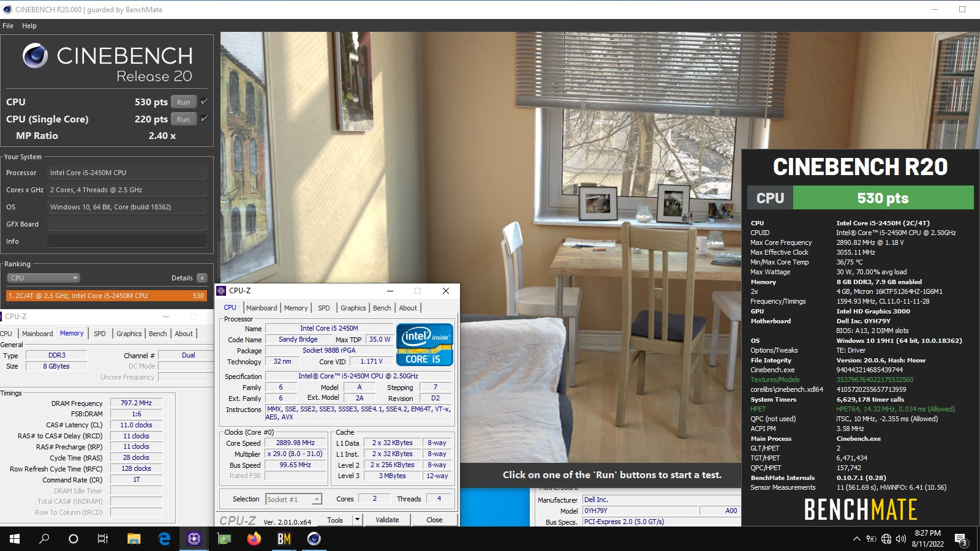
Task: Click the Core Speed value 2889.98 MHz
Action: (x=295, y=443)
